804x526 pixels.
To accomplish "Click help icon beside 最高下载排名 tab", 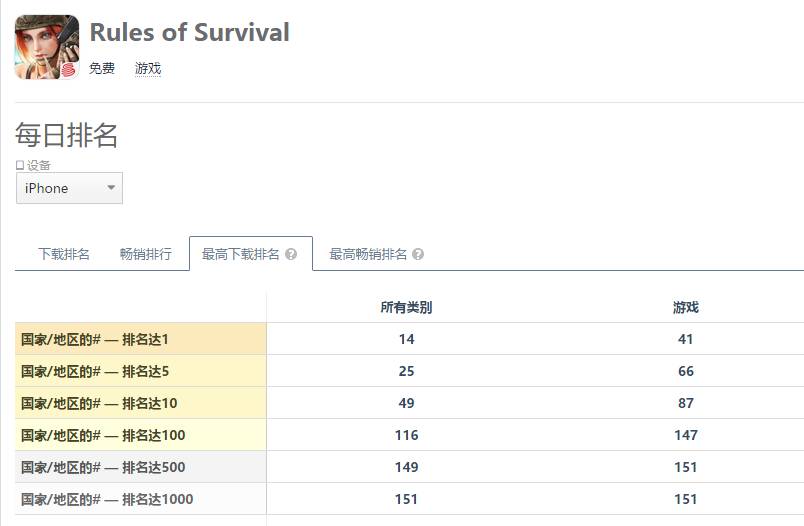I will click(x=291, y=255).
